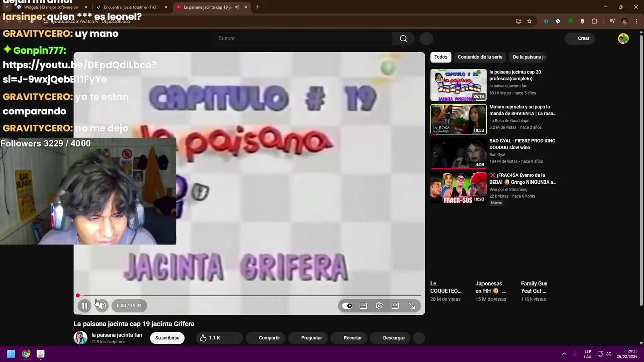Bookmark page with star icon
644x362 pixels.
(x=529, y=21)
